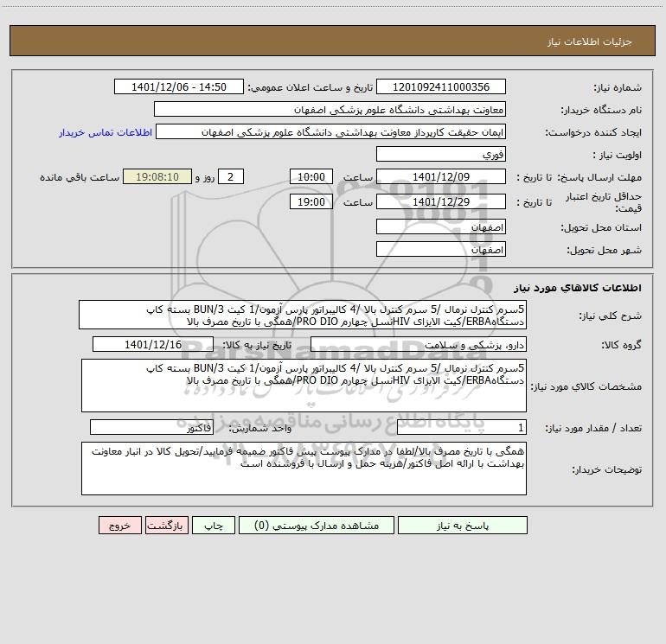This screenshot has height=644, width=666.
Task: Click the response deadline time 10:00
Action: click(311, 176)
